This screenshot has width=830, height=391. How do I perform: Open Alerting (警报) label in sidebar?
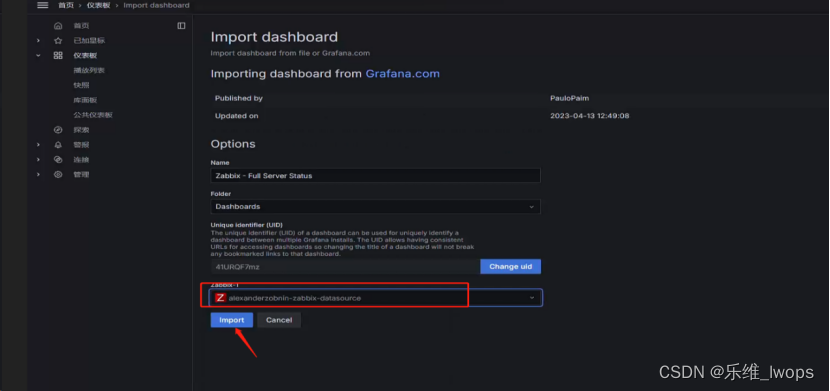pyautogui.click(x=81, y=144)
